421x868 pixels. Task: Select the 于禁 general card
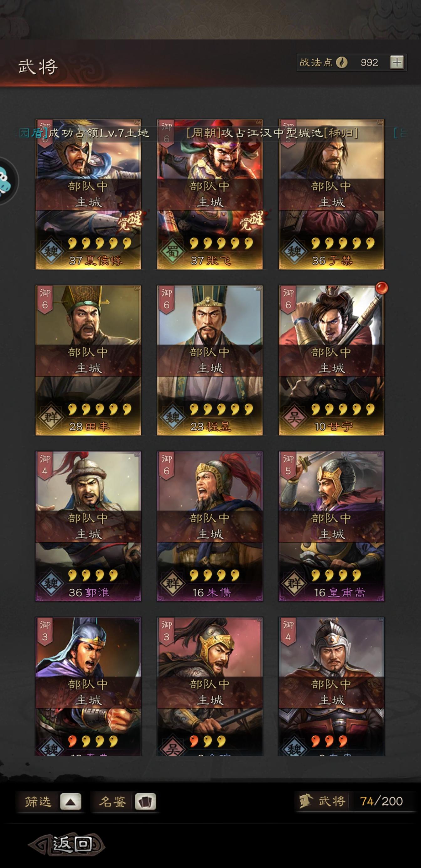click(331, 194)
